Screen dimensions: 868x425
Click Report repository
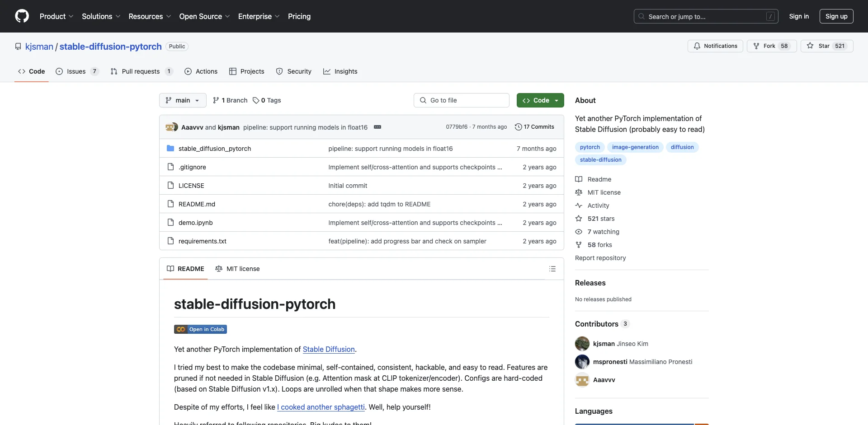(600, 258)
